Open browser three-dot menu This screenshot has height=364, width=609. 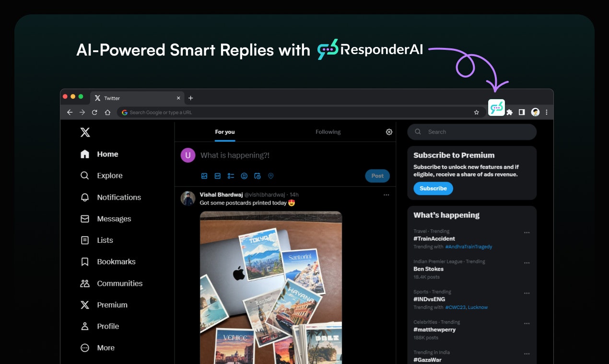tap(546, 112)
